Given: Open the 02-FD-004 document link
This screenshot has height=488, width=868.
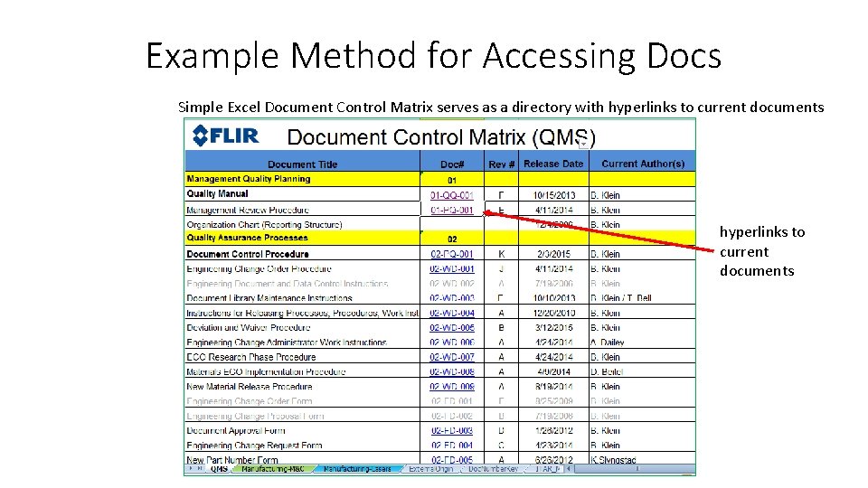Looking at the screenshot, I should (452, 445).
